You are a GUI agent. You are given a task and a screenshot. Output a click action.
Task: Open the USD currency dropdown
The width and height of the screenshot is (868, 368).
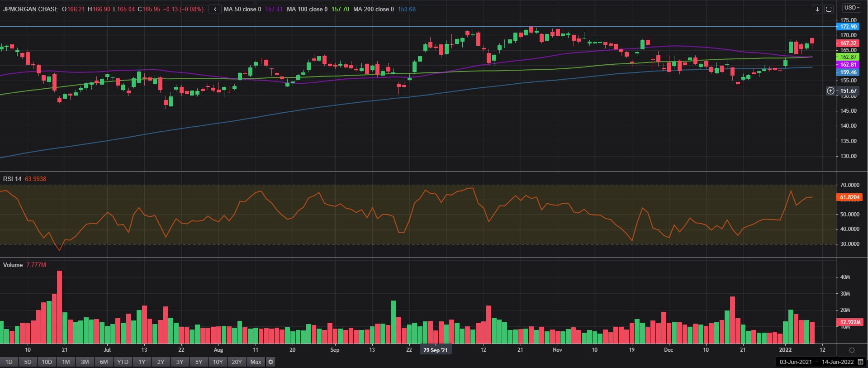pyautogui.click(x=852, y=8)
